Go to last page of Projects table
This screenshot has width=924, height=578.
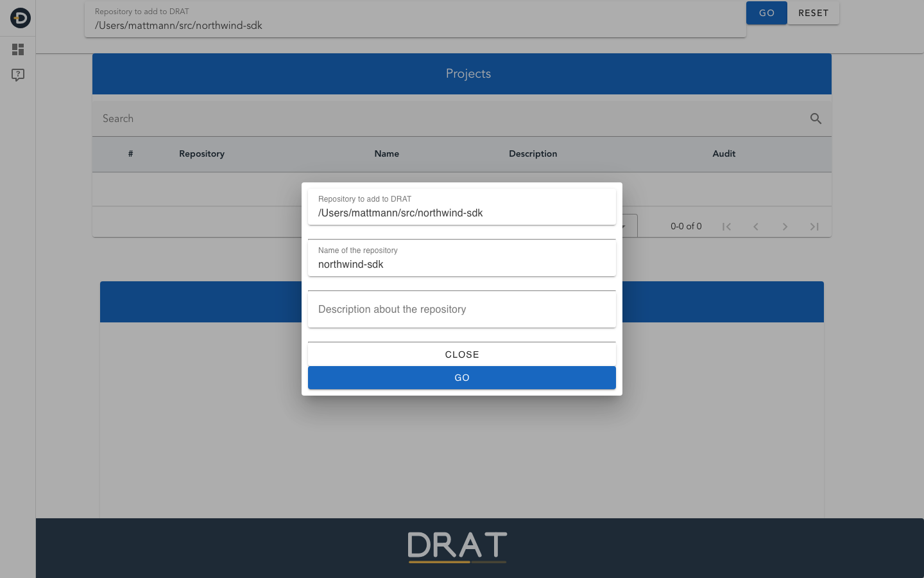(814, 227)
